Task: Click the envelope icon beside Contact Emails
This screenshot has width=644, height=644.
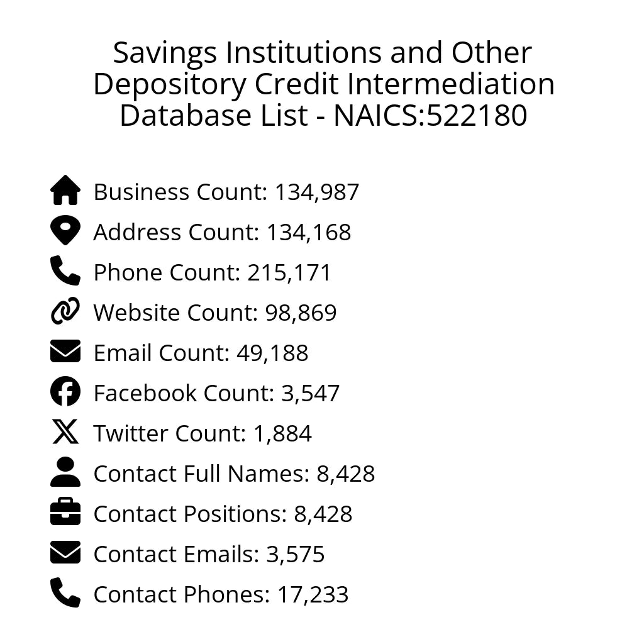Action: (x=65, y=553)
